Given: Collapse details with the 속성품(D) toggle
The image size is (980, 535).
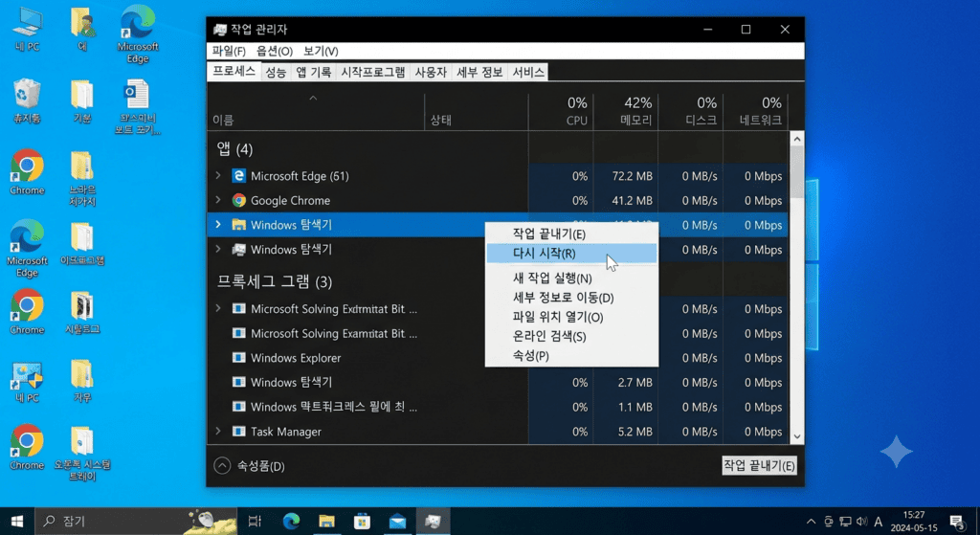Looking at the screenshot, I should point(250,466).
